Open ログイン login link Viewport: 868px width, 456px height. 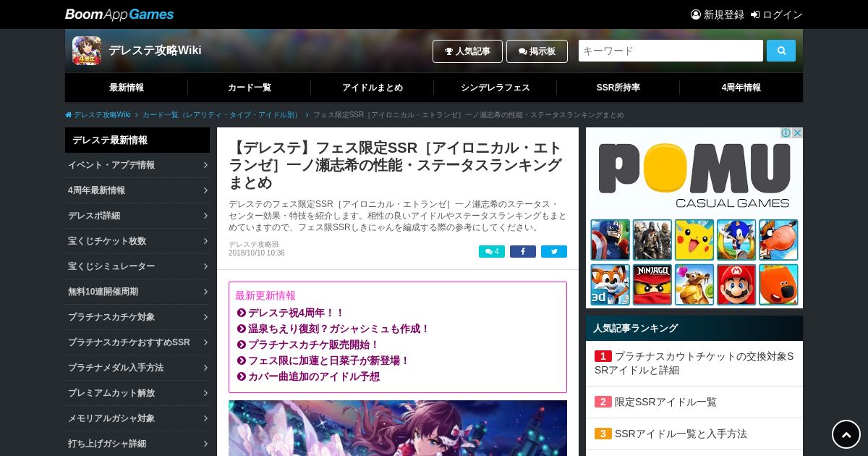[777, 14]
